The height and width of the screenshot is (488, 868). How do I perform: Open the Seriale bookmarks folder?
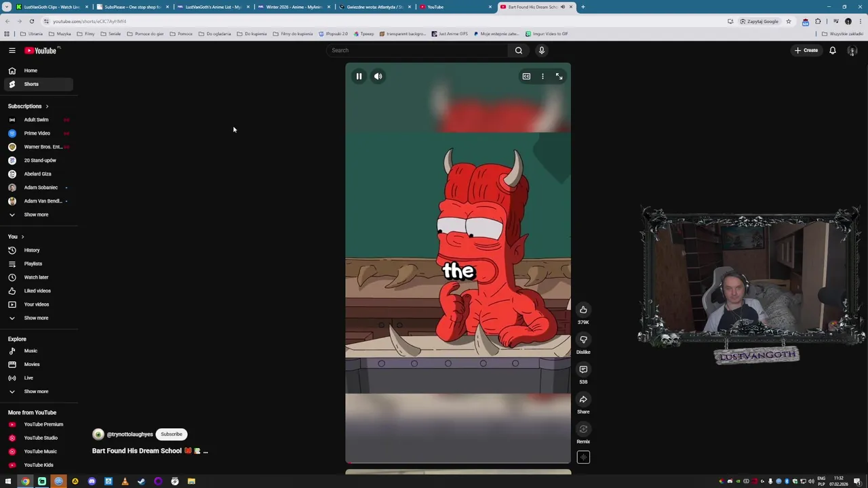pos(111,34)
